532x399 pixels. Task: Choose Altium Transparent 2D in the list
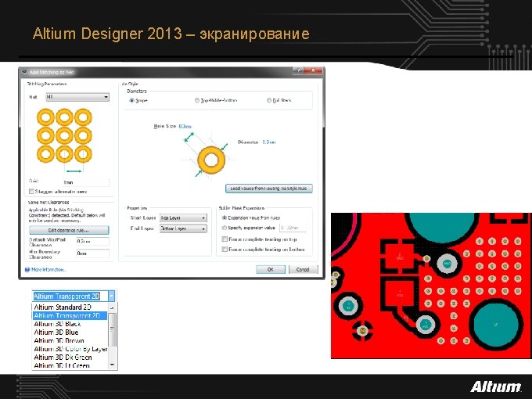pos(70,315)
